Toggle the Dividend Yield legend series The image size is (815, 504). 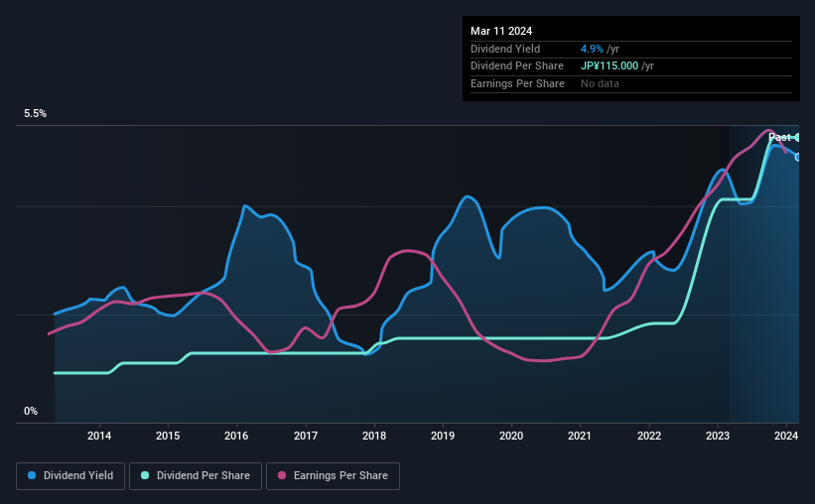pos(70,476)
